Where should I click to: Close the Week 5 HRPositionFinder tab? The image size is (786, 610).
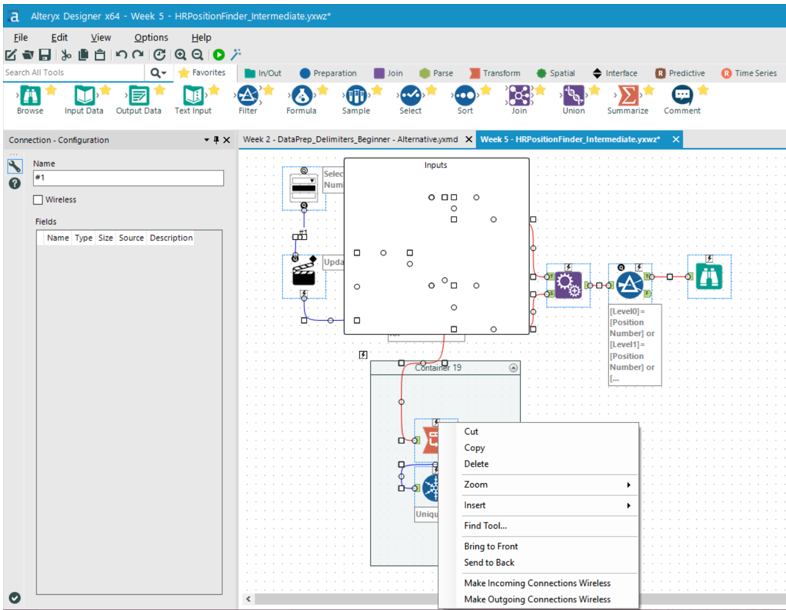pos(676,139)
